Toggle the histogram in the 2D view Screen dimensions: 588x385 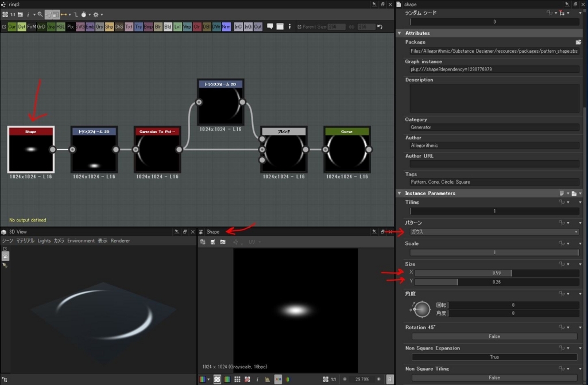point(268,379)
